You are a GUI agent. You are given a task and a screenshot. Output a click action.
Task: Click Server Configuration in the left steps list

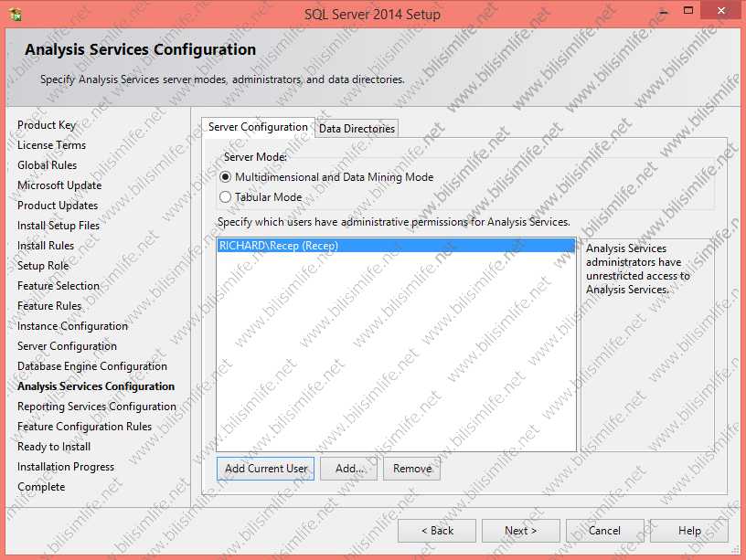(x=67, y=346)
